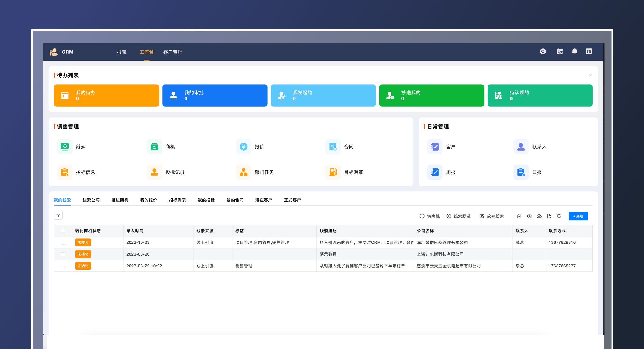Switch to the 线索公海 tab
The width and height of the screenshot is (644, 349).
[x=91, y=200]
